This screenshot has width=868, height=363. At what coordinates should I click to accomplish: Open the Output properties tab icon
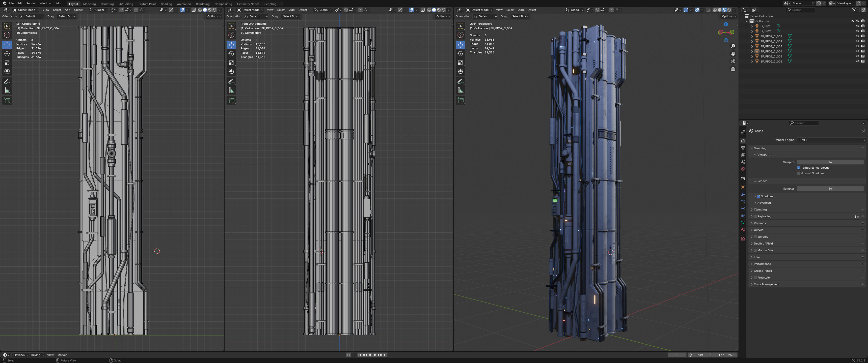coord(743,148)
